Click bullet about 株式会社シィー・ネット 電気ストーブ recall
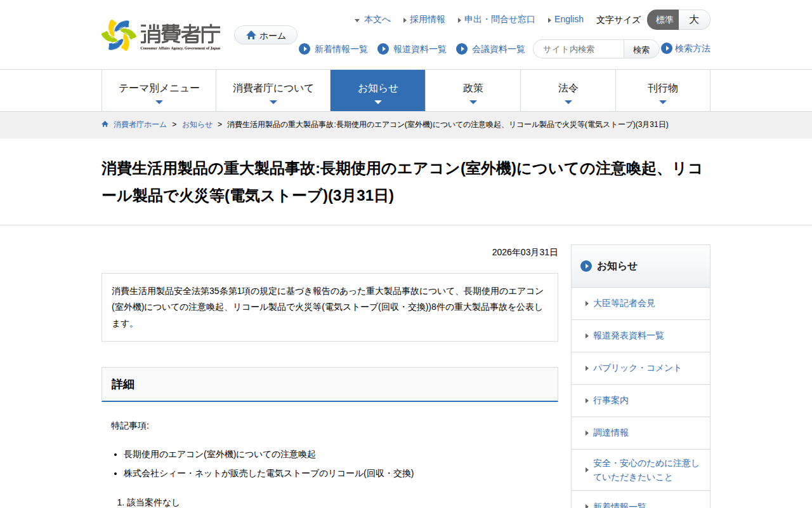 click(268, 473)
